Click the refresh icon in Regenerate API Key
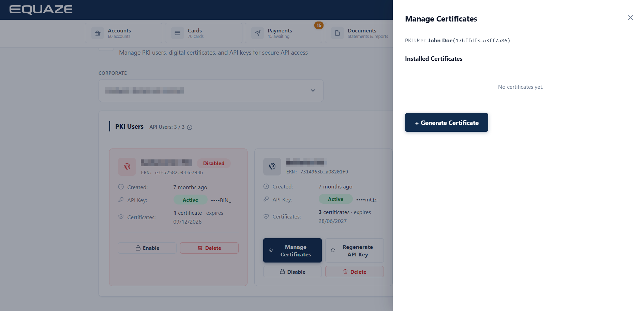Screen dimensions: 644x311 point(333,250)
